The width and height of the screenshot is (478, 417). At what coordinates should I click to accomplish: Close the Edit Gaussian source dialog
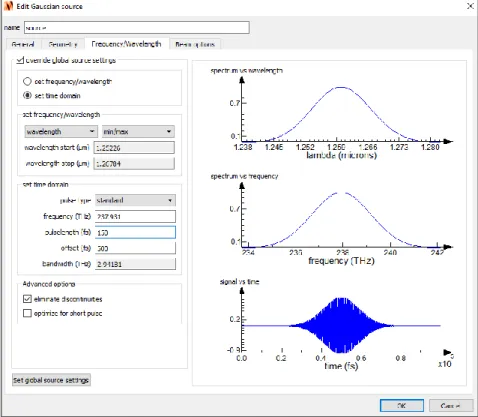[x=470, y=6]
